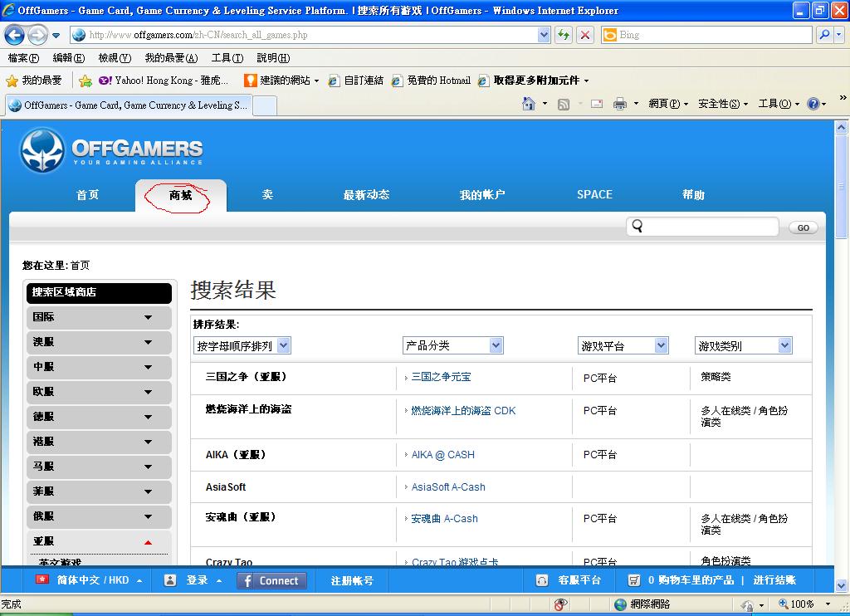Viewport: 850px width, 616px height.
Task: Click the 安魂曲 A-Cash link
Action: click(x=445, y=519)
